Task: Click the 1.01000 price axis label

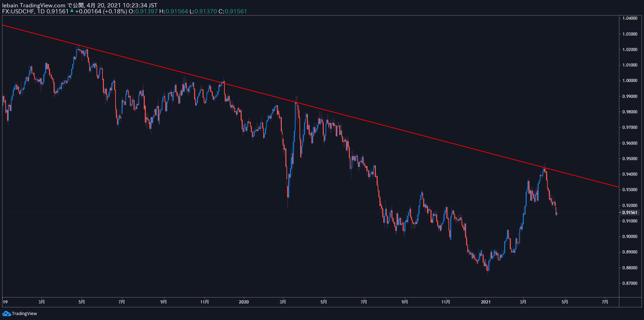Action: pyautogui.click(x=630, y=65)
